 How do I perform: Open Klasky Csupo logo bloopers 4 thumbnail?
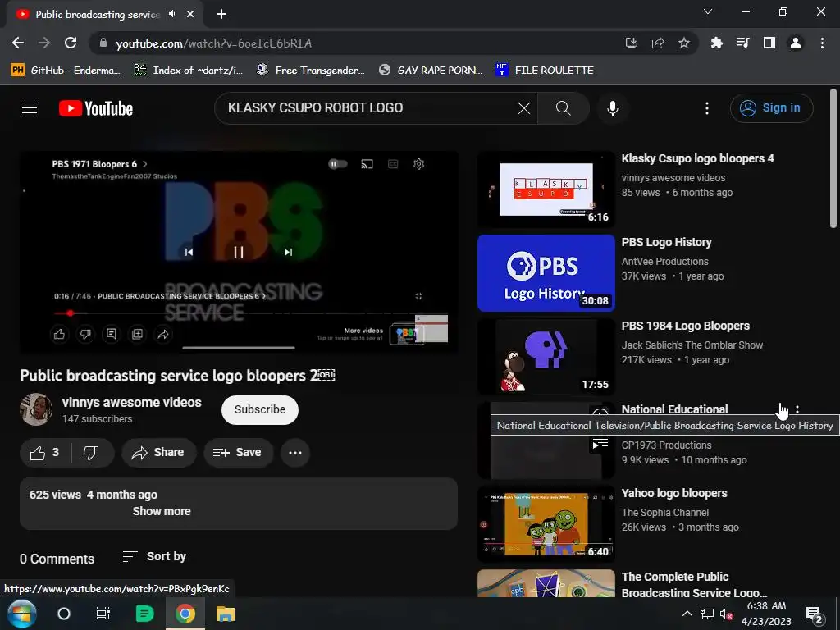[x=546, y=189]
